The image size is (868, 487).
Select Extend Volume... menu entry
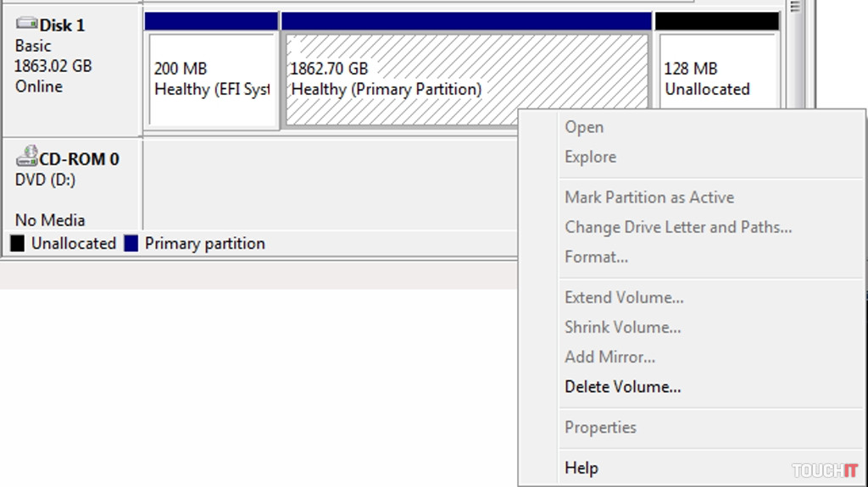pos(624,297)
